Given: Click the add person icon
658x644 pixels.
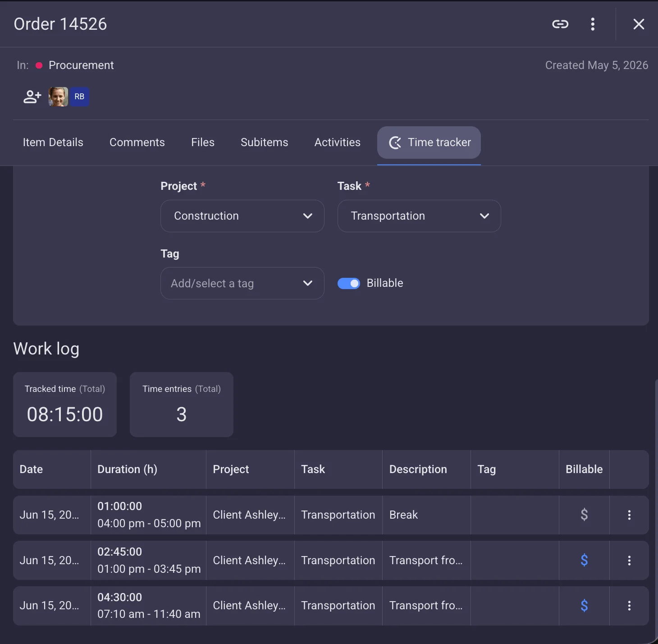Looking at the screenshot, I should pos(32,97).
